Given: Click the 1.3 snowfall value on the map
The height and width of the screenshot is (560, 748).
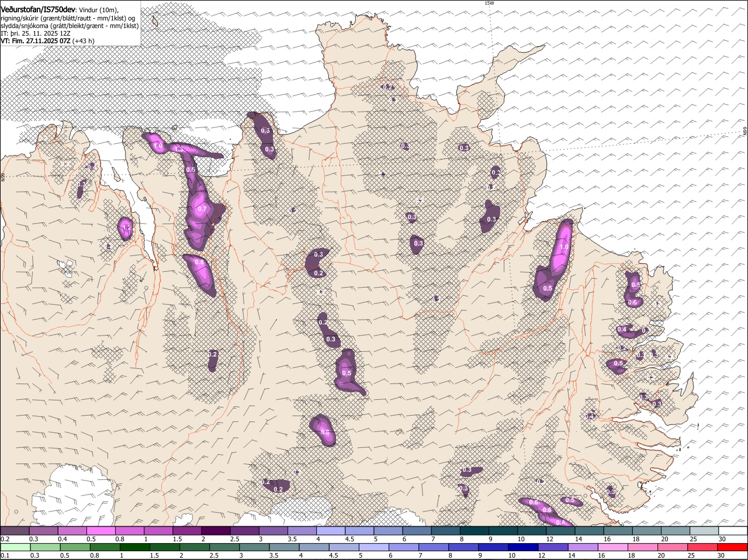Looking at the screenshot, I should [x=179, y=150].
